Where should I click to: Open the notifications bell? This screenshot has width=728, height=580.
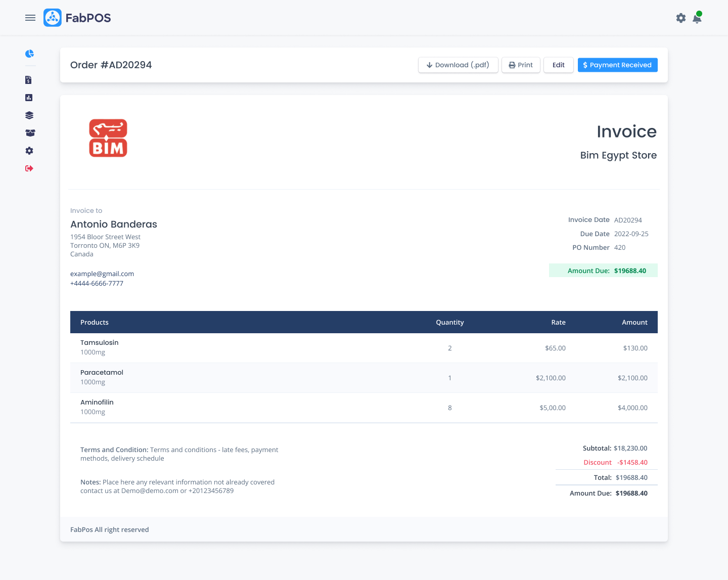coord(697,18)
